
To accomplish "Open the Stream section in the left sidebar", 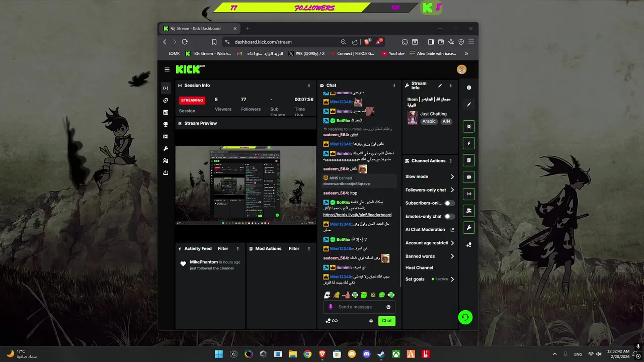I will pyautogui.click(x=166, y=88).
